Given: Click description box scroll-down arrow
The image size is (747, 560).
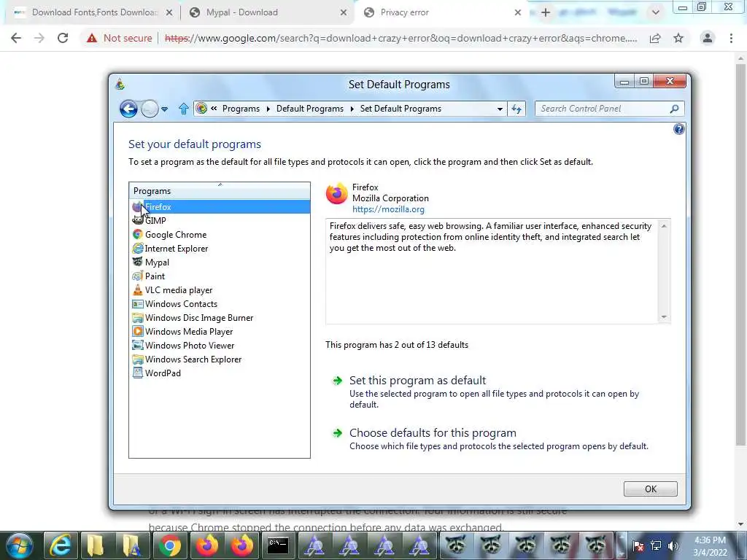Looking at the screenshot, I should coord(664,317).
